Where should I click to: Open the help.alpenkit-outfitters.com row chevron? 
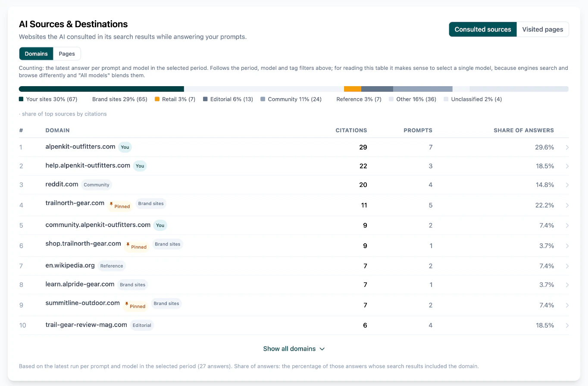click(x=567, y=166)
